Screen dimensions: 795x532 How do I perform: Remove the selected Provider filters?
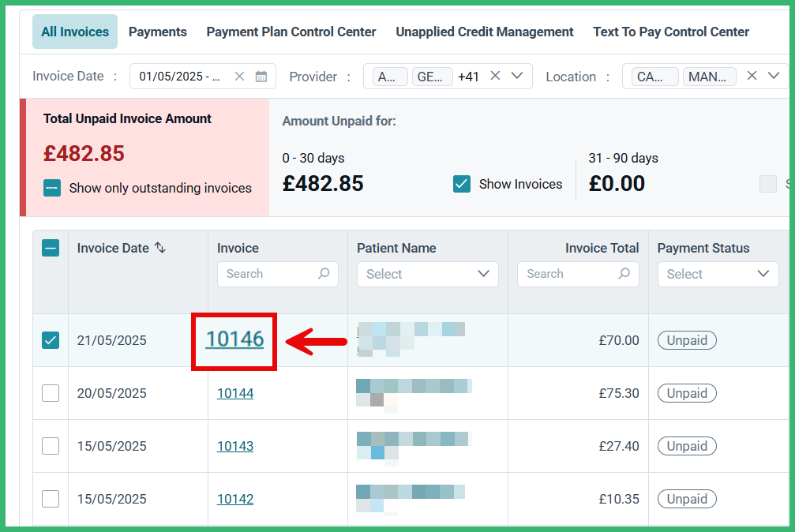[x=495, y=77]
